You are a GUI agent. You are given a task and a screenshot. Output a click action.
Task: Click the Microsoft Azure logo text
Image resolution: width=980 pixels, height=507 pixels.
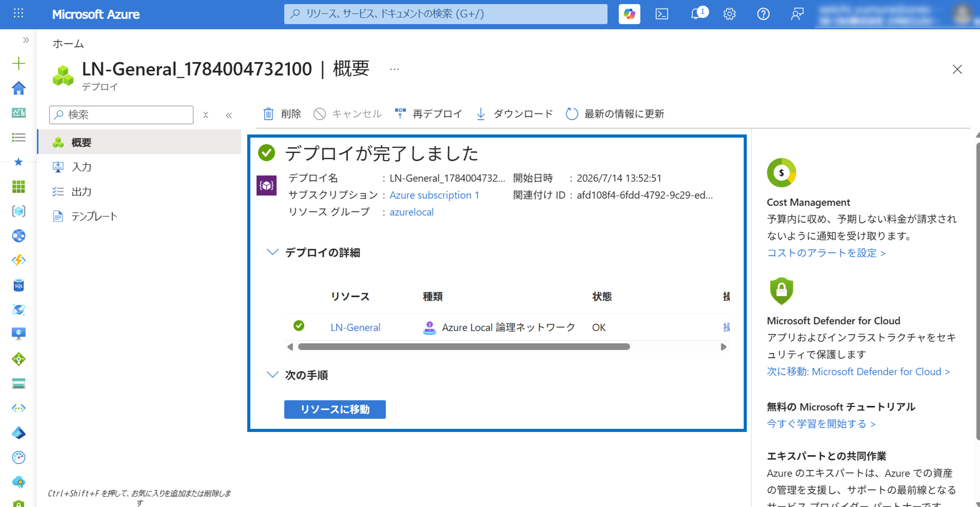tap(96, 14)
